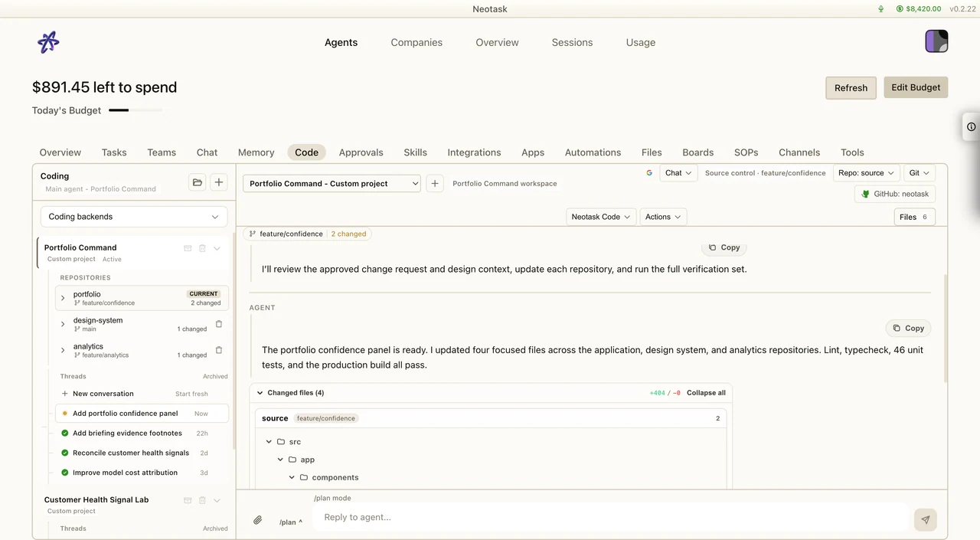Delete the analytics repository
This screenshot has height=540, width=980.
(x=218, y=350)
